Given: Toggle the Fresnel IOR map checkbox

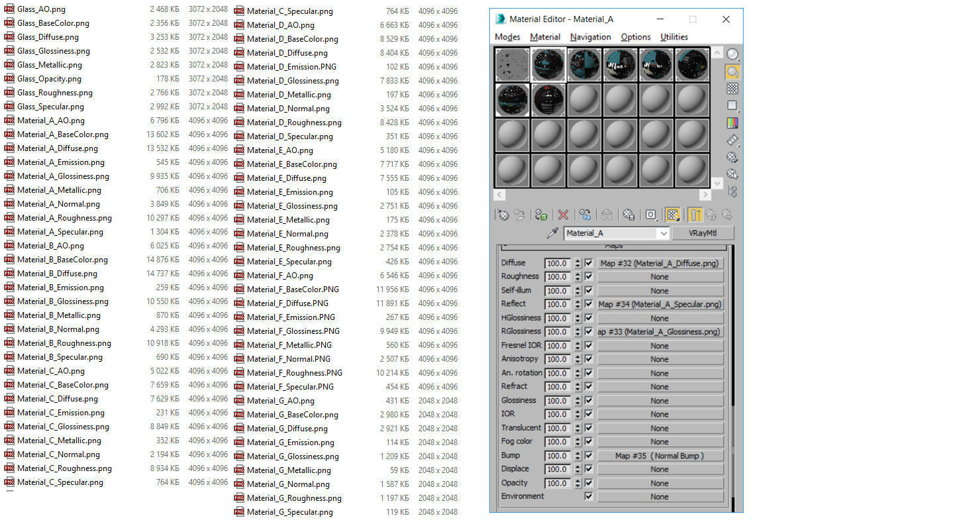Looking at the screenshot, I should pos(589,345).
